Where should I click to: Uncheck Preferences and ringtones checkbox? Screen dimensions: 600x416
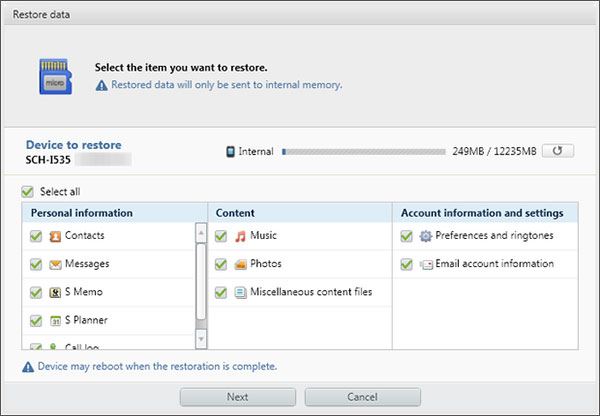pyautogui.click(x=406, y=236)
